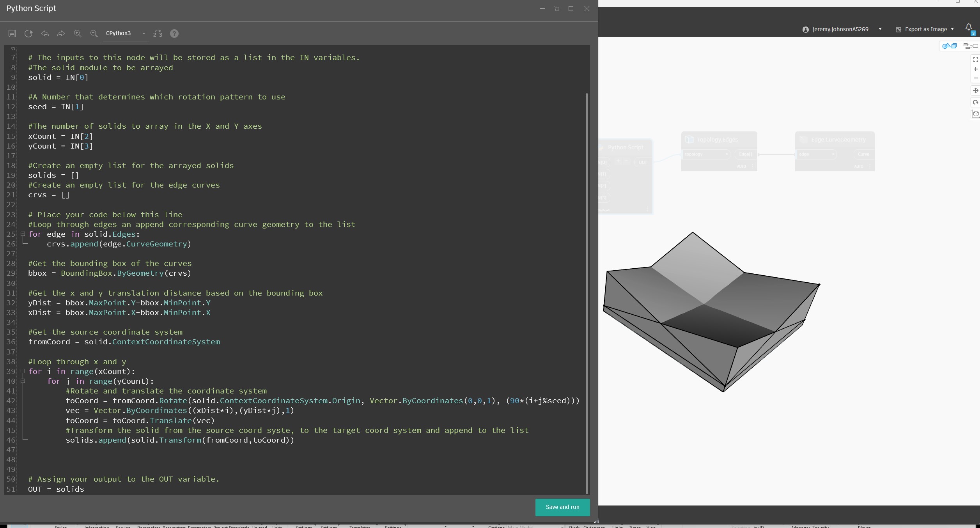
Task: Zoom out of the script editor text
Action: 94,34
